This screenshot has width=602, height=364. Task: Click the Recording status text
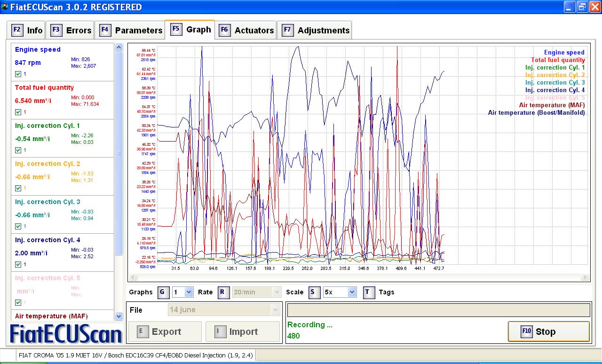(309, 324)
